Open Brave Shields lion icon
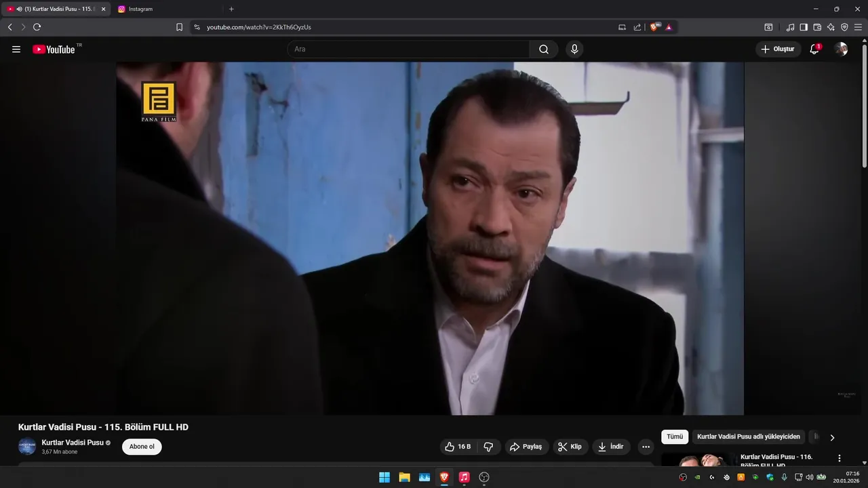Screen dimensions: 868x488 pyautogui.click(x=654, y=27)
